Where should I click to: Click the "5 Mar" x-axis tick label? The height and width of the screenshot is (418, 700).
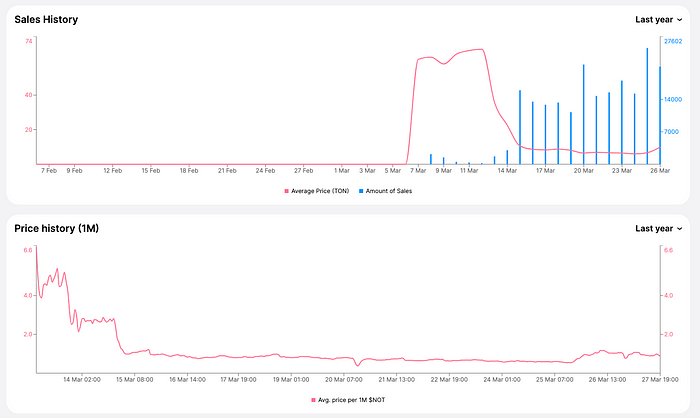tap(395, 171)
